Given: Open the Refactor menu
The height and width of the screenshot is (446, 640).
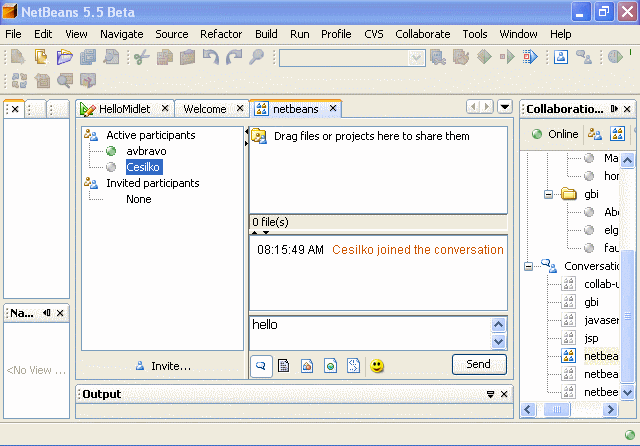Looking at the screenshot, I should tap(221, 34).
